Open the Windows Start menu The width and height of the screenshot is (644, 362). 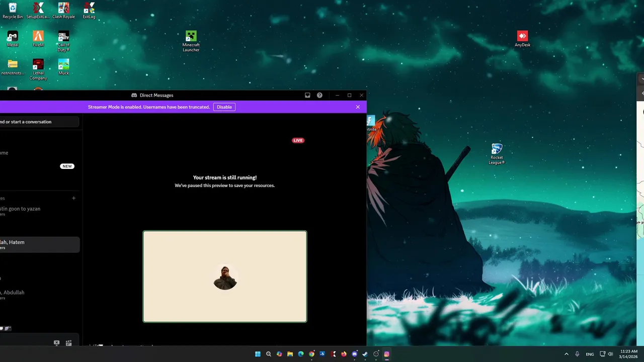tap(258, 354)
